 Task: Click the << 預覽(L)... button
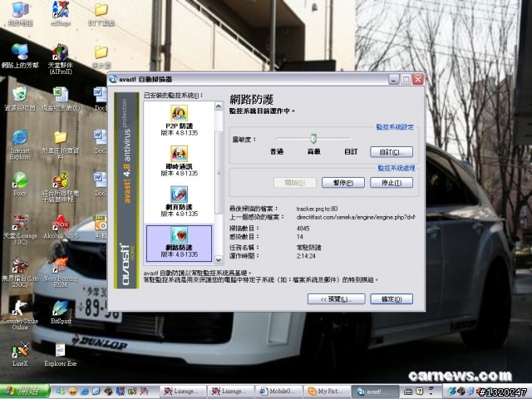[x=336, y=299]
